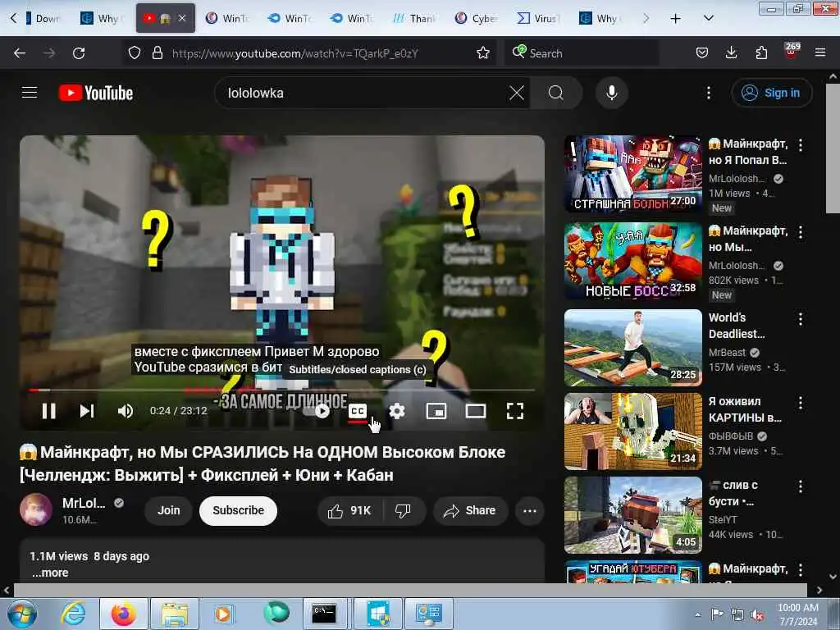Open World's Deadliest MrBeast video
Image resolution: width=840 pixels, height=630 pixels.
(632, 348)
